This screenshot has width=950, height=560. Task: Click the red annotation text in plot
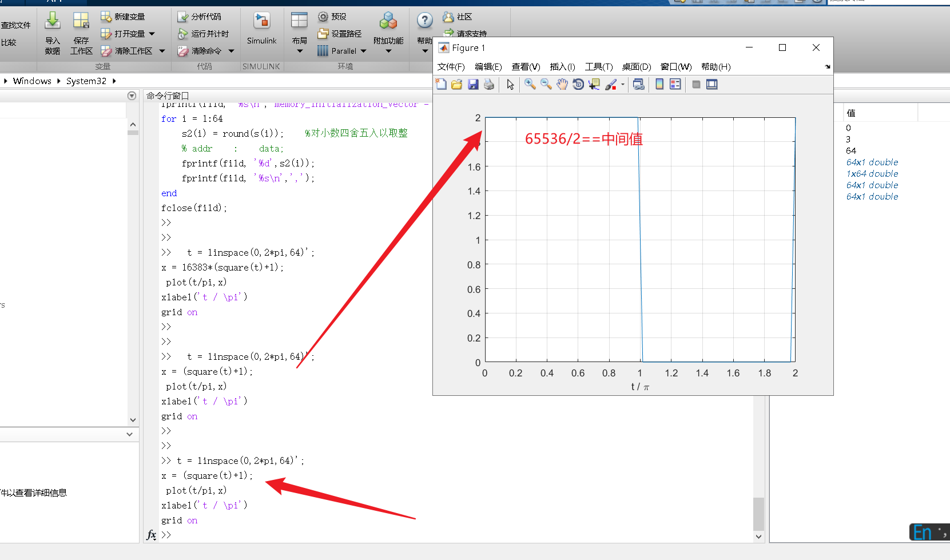[583, 139]
